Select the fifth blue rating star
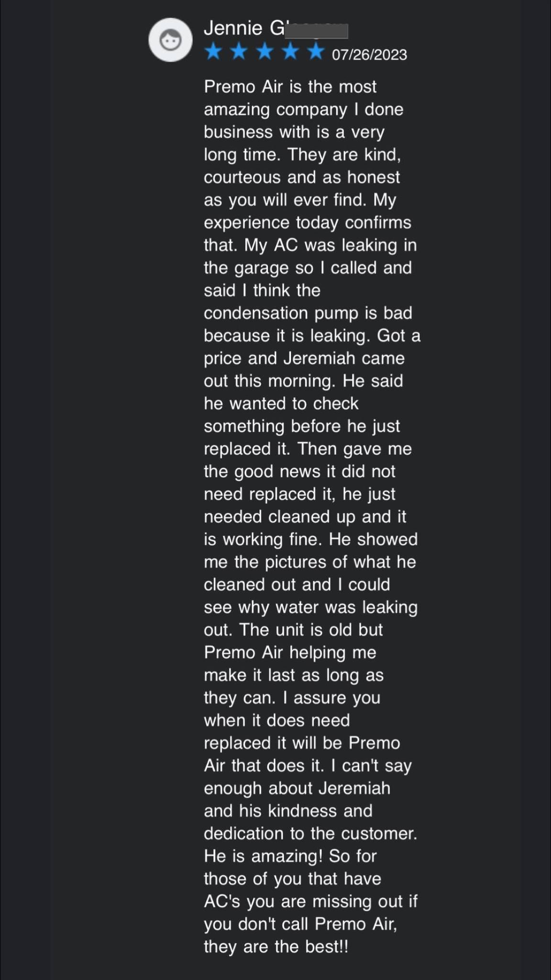 316,52
